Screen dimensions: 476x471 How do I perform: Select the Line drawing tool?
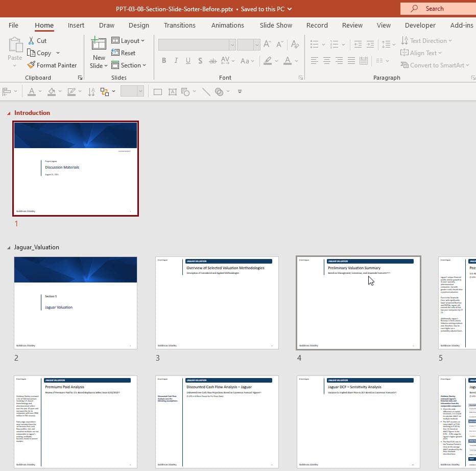pos(205,91)
